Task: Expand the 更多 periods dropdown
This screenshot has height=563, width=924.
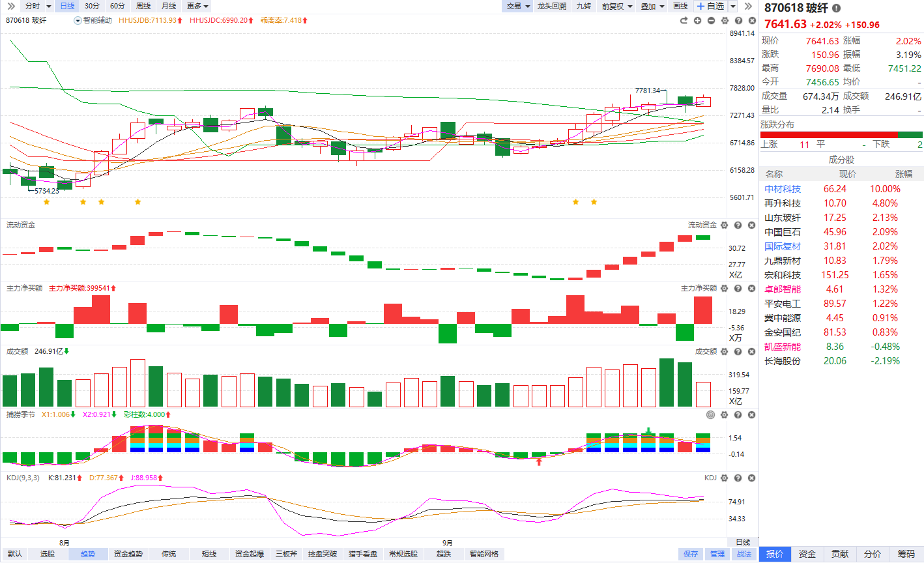Action: point(197,6)
